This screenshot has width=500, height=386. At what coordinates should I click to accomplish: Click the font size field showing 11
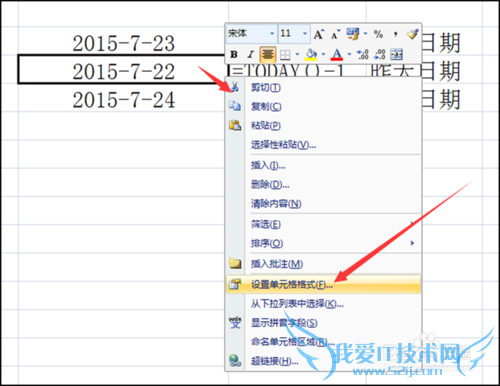click(290, 33)
